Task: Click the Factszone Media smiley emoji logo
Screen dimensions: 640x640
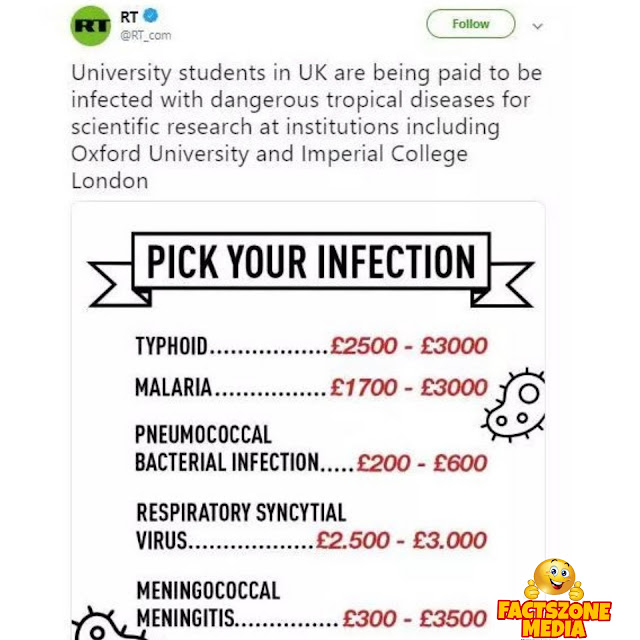Action: coord(554,579)
